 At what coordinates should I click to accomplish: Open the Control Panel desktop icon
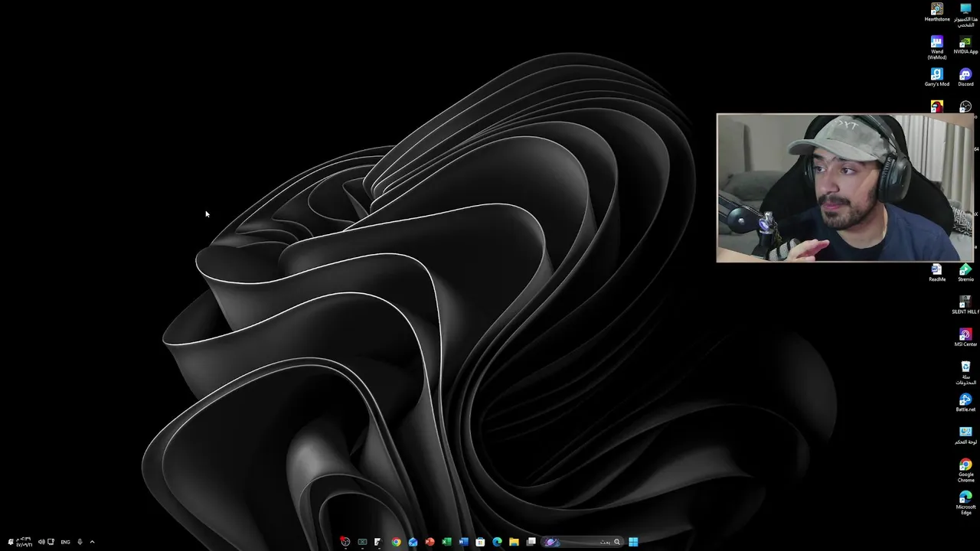(965, 435)
